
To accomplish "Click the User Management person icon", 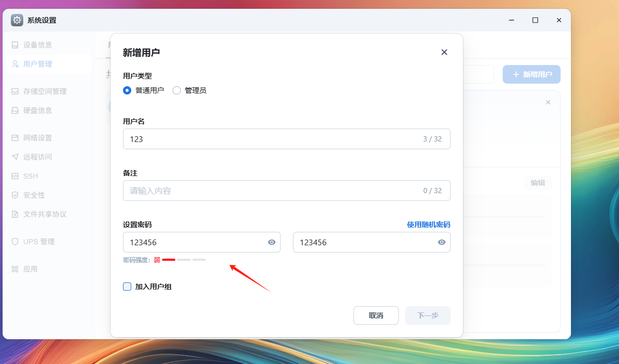I will pos(15,64).
